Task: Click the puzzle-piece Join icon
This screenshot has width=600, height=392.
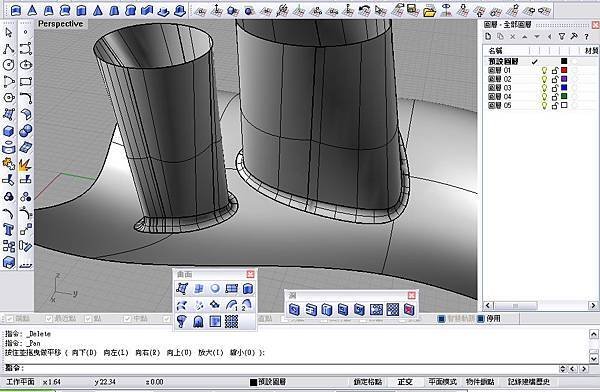Action: [x=8, y=164]
